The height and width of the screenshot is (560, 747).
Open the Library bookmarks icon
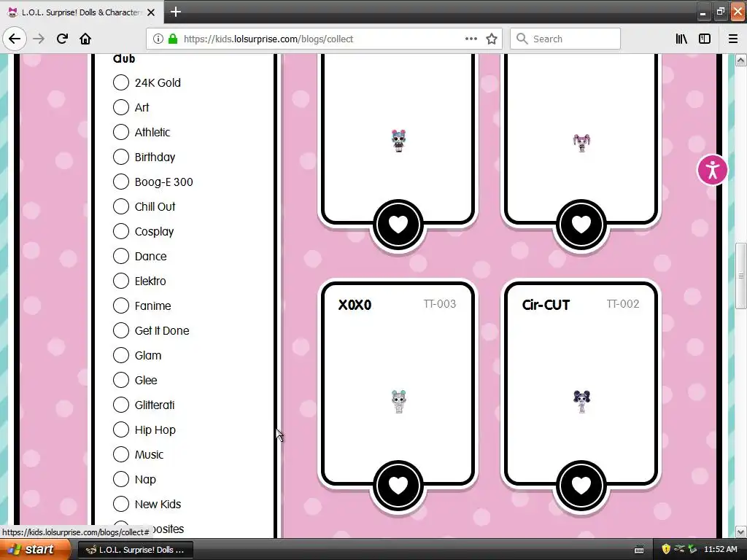(681, 39)
